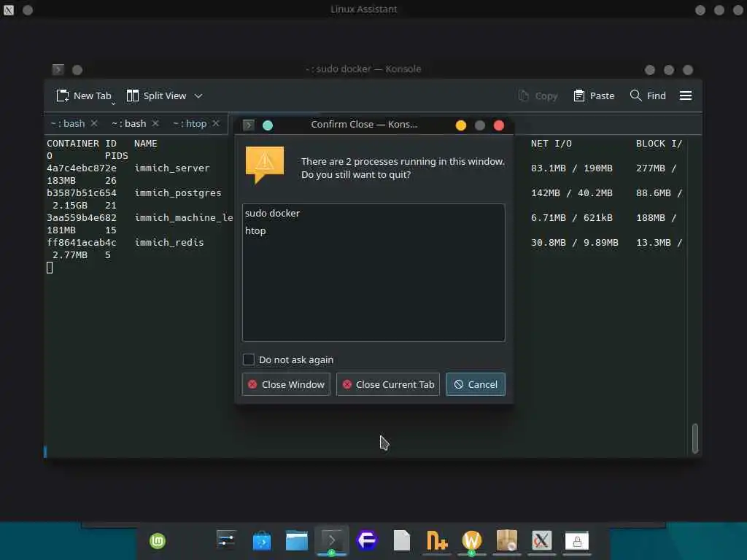Click the yellow minimize button of dialog
747x560 pixels.
click(461, 125)
